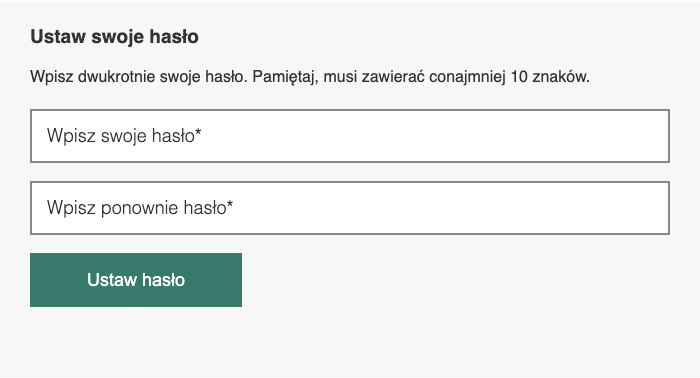Screen dimensions: 700x378
Task: Activate the empty area of second password input
Action: 451,208
